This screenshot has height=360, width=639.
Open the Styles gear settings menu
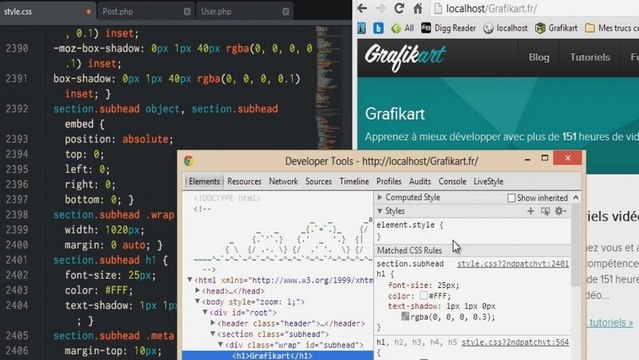click(x=560, y=211)
